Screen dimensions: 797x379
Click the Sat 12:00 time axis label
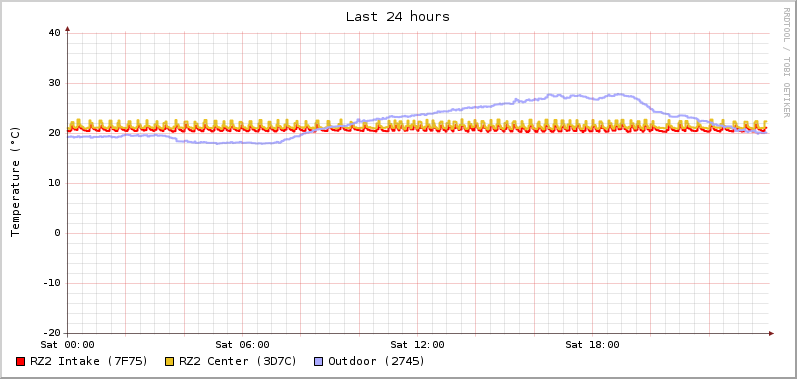click(x=417, y=345)
